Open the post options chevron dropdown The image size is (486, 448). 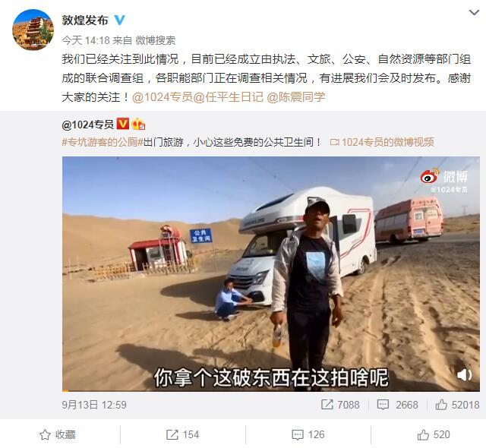point(474,13)
